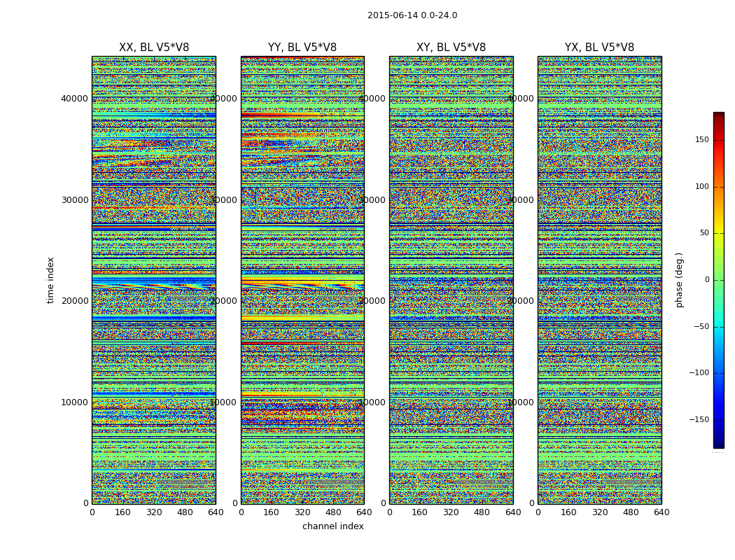735x560 pixels.
Task: Click YY panel x-axis tick "160"
Action: click(x=272, y=512)
